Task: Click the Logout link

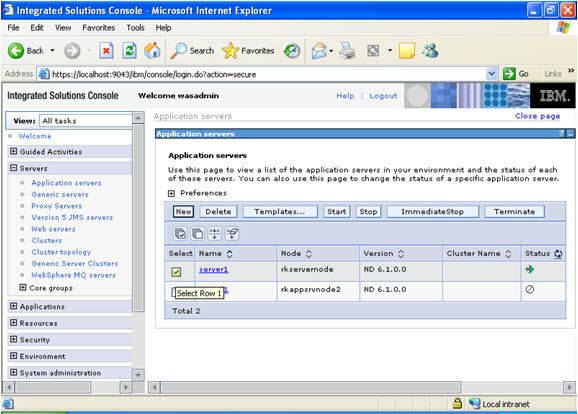Action: coord(383,96)
